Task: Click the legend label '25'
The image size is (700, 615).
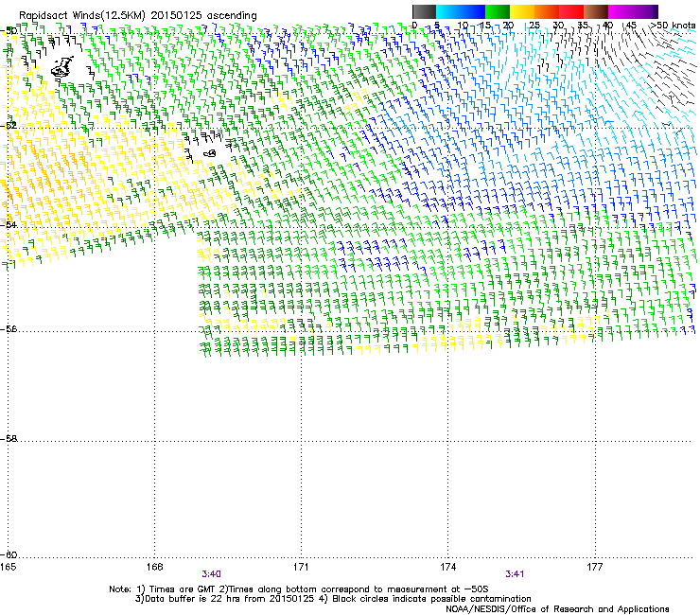Action: pyautogui.click(x=534, y=25)
